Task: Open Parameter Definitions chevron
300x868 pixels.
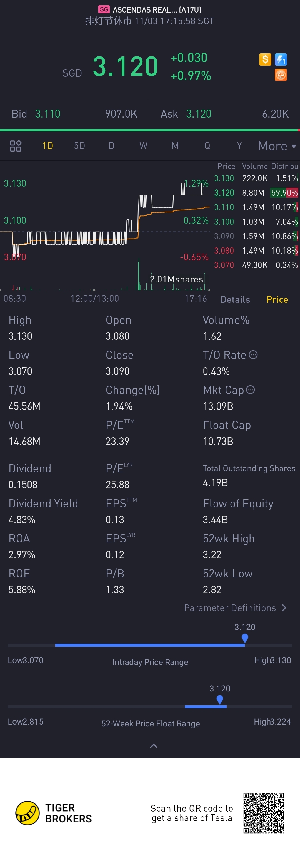Action: click(x=284, y=607)
